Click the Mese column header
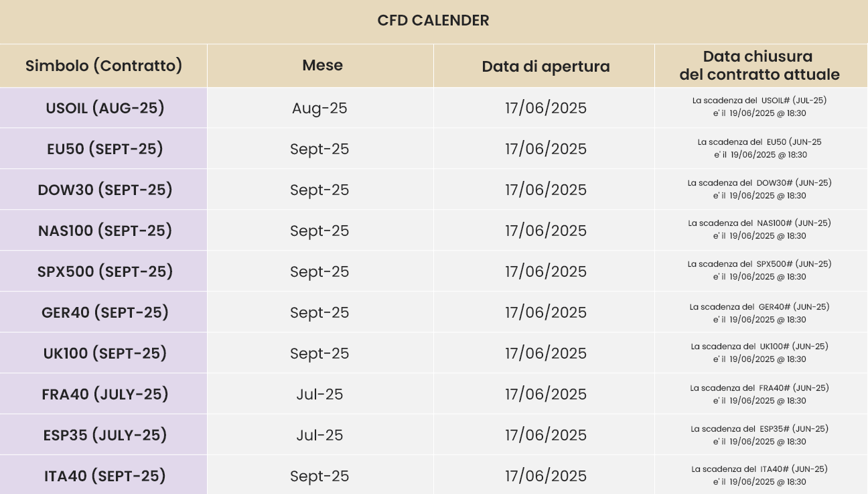 point(322,65)
